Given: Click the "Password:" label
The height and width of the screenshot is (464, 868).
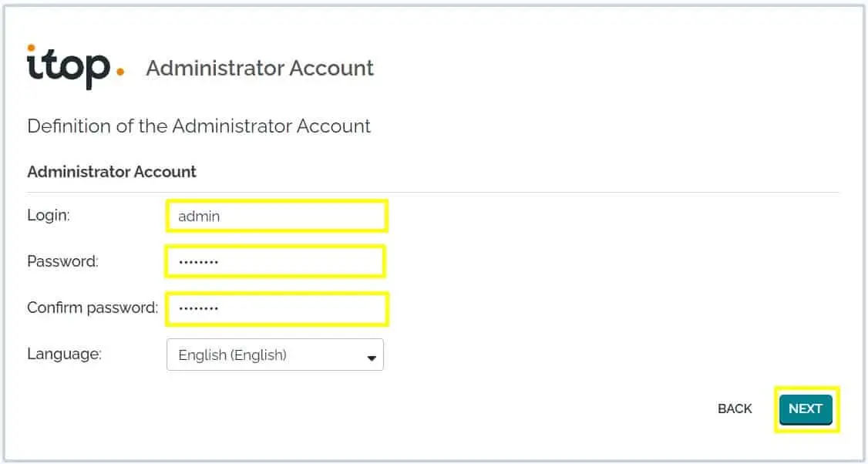Looking at the screenshot, I should (x=62, y=261).
